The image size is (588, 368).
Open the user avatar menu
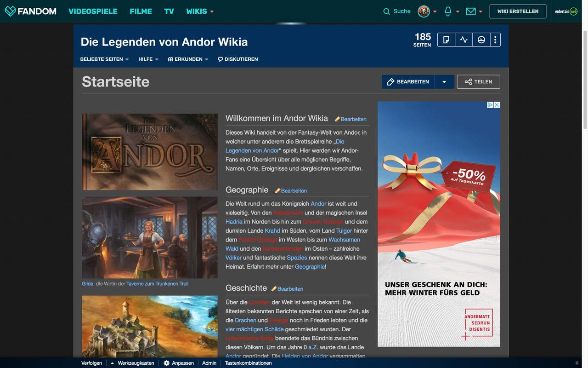(424, 11)
